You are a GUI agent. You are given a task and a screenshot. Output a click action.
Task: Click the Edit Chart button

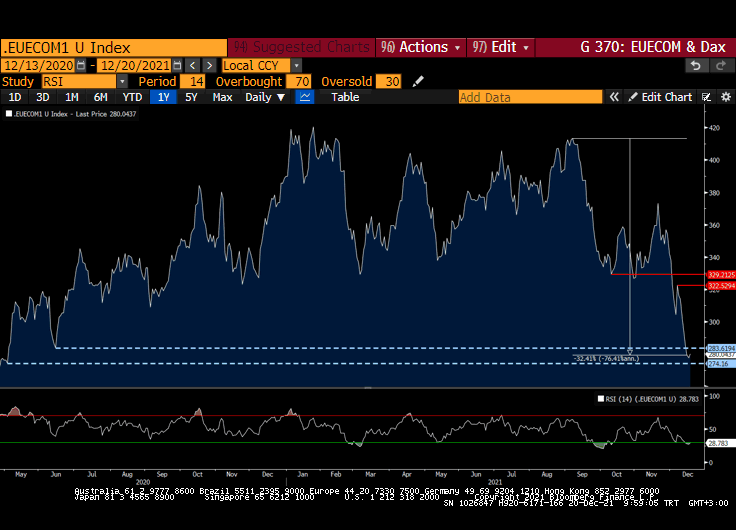(660, 97)
